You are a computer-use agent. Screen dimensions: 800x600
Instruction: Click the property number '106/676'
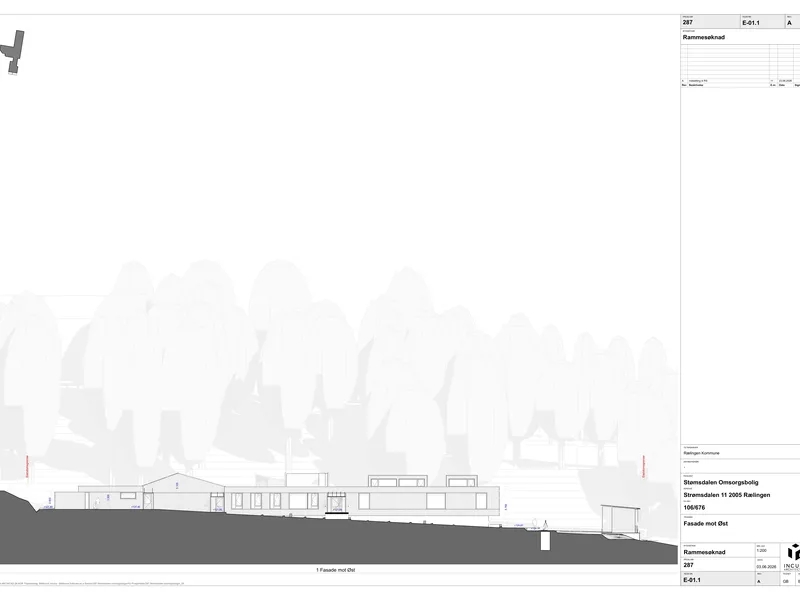coord(694,508)
